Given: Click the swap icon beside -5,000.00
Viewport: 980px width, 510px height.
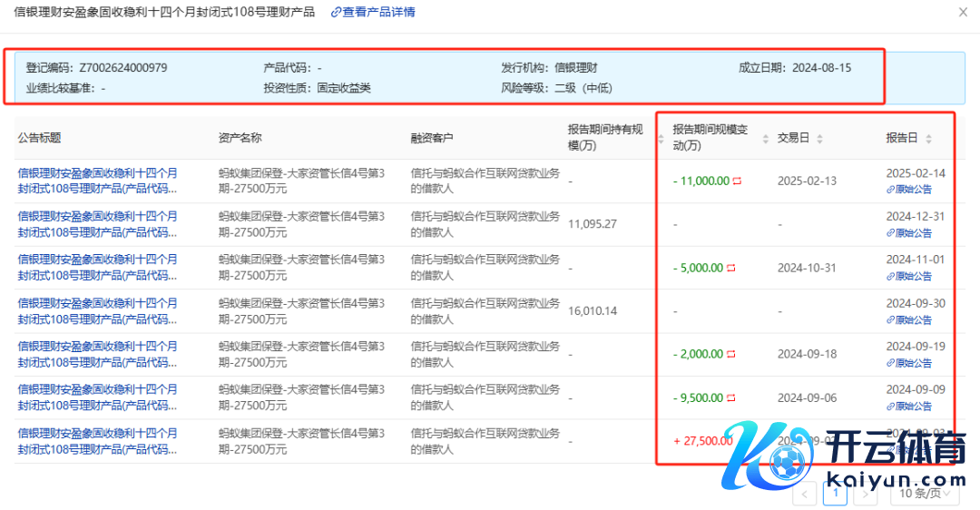Looking at the screenshot, I should click(x=730, y=268).
